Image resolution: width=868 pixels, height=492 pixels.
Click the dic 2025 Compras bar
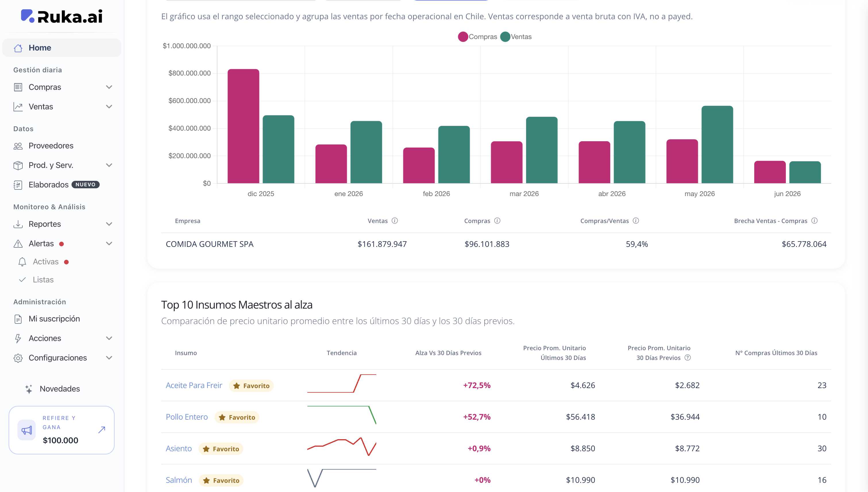click(x=243, y=126)
